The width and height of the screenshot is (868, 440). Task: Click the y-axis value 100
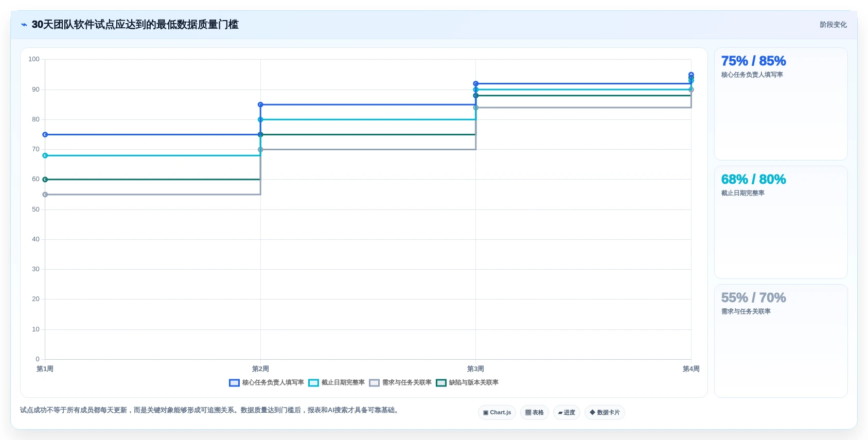(34, 59)
